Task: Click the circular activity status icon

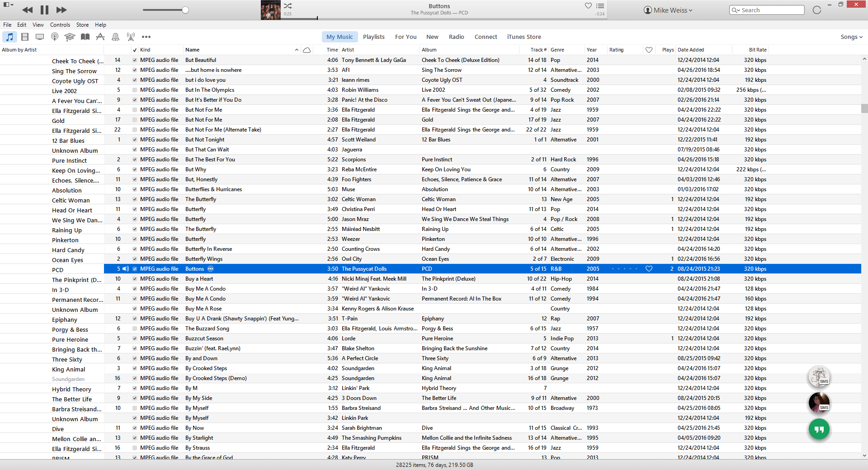Action: tap(817, 10)
